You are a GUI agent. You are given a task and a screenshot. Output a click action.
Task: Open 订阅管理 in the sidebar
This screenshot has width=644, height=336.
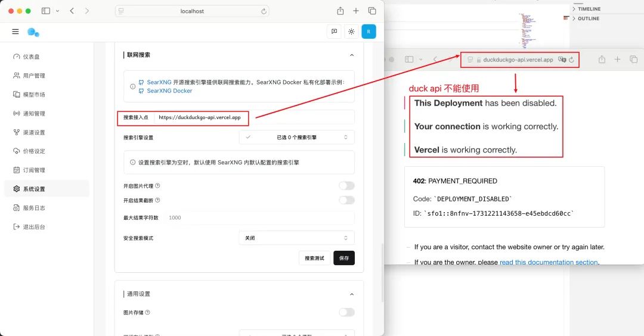[x=47, y=170]
